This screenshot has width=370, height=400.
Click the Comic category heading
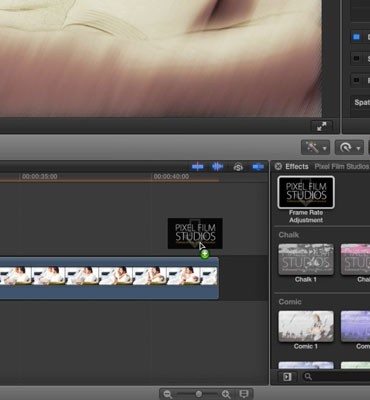(290, 302)
